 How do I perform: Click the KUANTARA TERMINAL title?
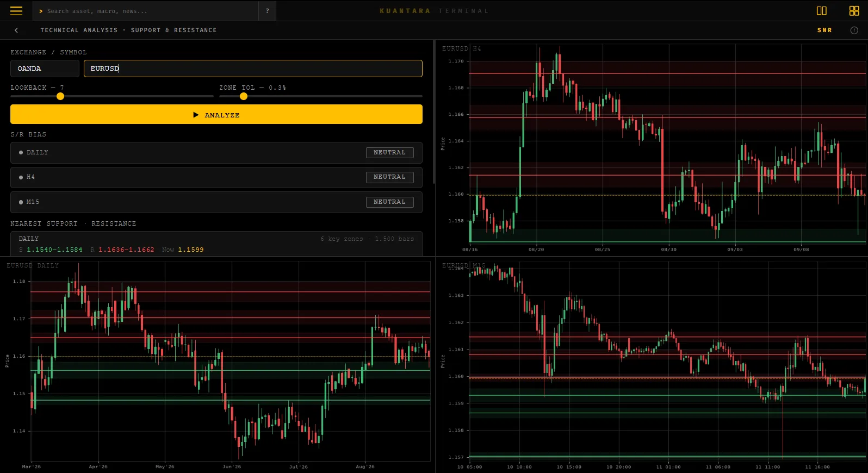click(x=434, y=11)
